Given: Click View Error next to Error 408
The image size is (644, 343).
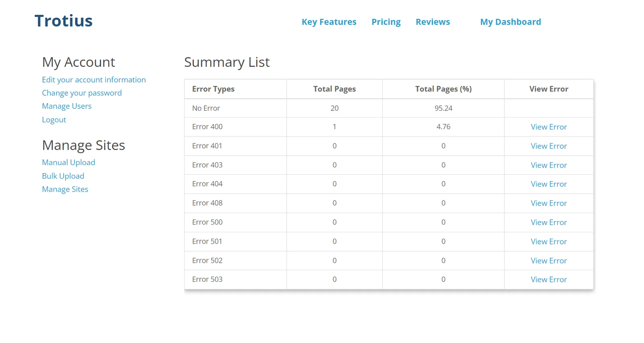Looking at the screenshot, I should pyautogui.click(x=548, y=203).
